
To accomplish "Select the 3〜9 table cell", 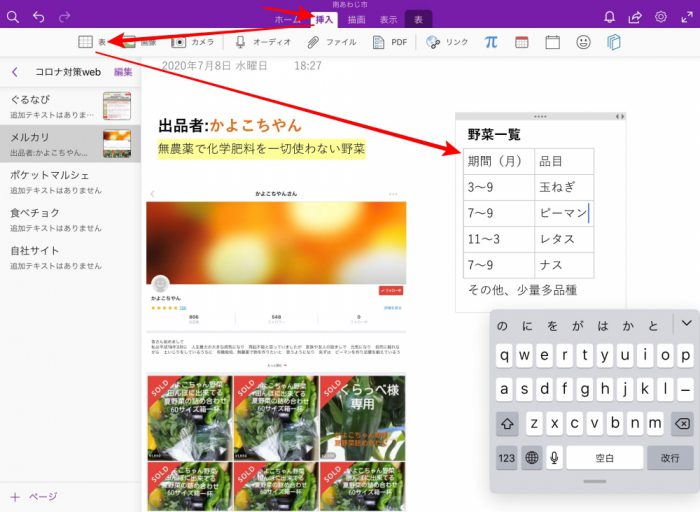I will [499, 187].
